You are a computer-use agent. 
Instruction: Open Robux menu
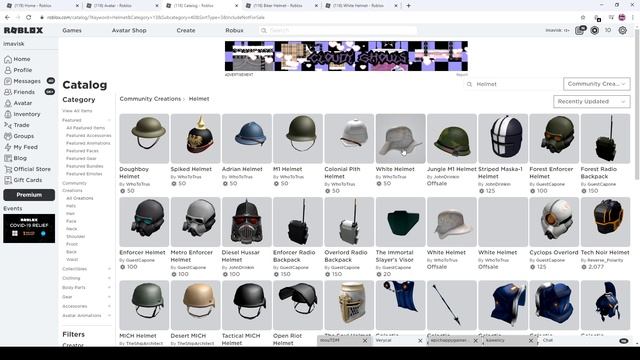pos(234,31)
